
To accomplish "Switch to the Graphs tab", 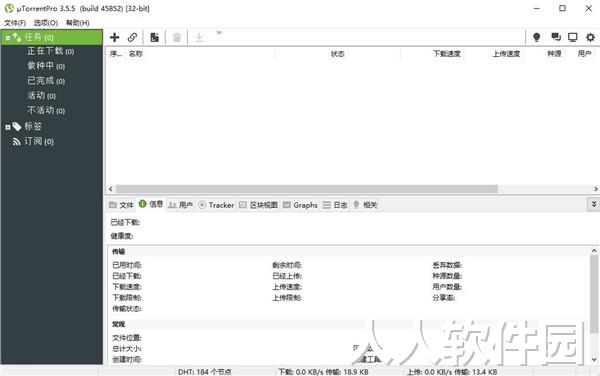I will (x=300, y=205).
